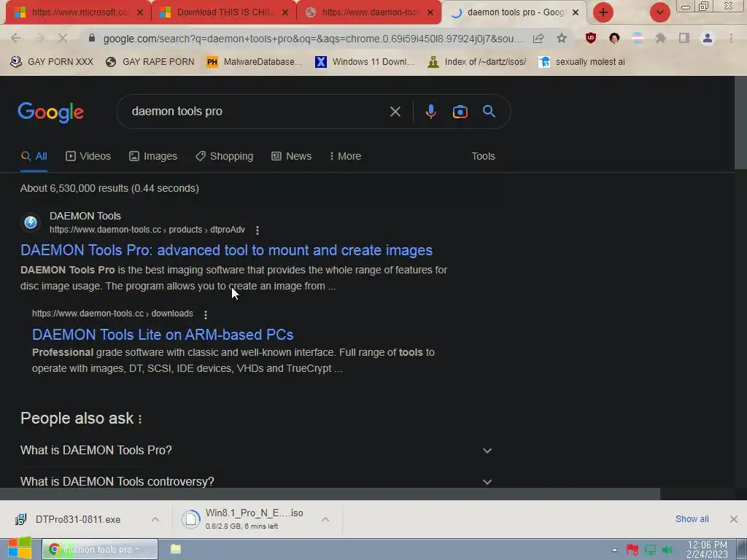Screen dimensions: 747x560
Task: Click the DAEMON Tools site favicon
Action: pos(31,222)
